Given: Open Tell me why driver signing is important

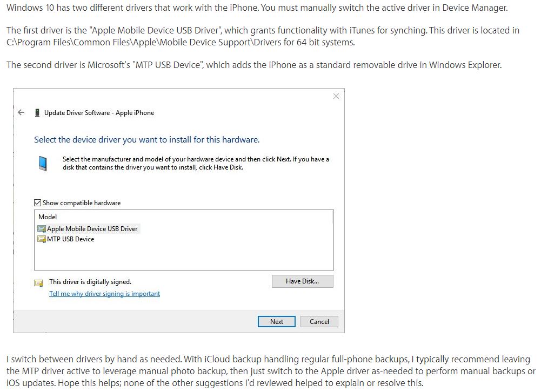Looking at the screenshot, I should (x=104, y=294).
